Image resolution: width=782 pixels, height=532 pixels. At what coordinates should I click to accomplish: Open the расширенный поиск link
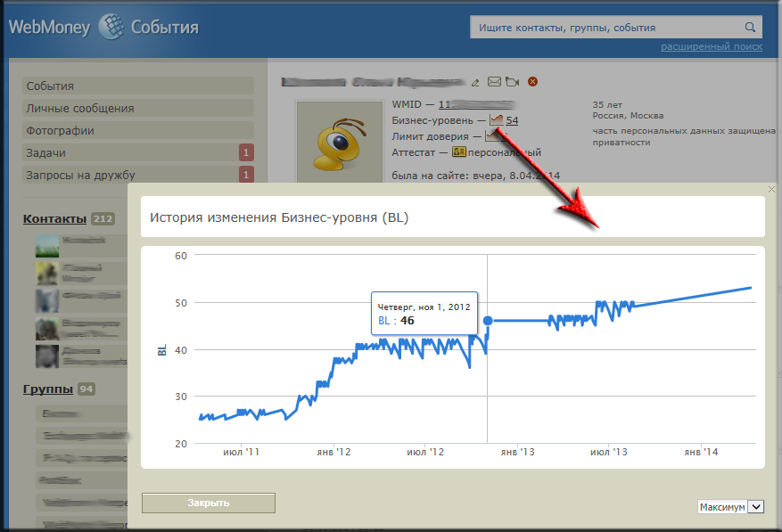(712, 46)
